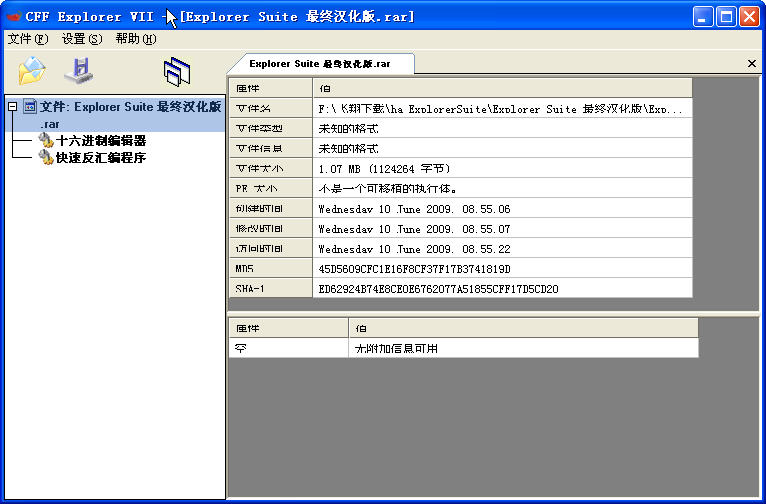Click the upper table's value column header
Screen dimensions: 766x504
click(x=502, y=88)
